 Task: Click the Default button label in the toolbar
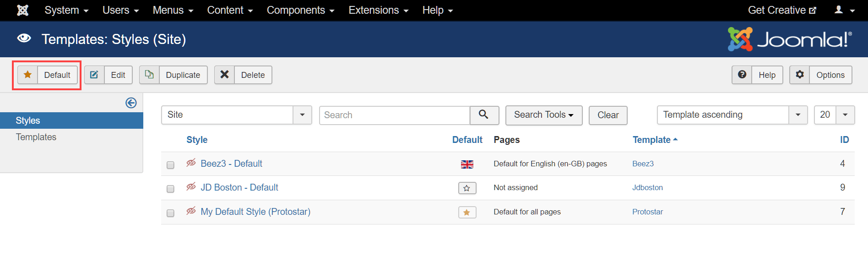point(57,75)
